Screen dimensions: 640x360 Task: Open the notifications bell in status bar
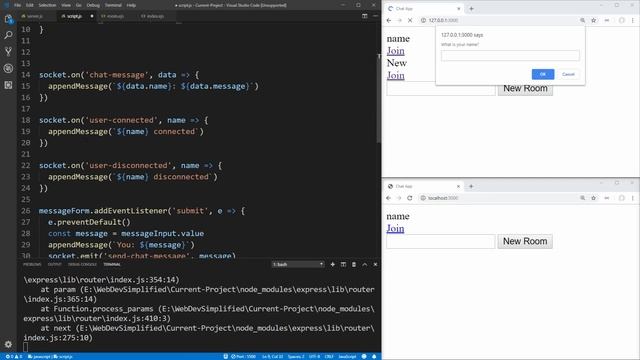(374, 356)
